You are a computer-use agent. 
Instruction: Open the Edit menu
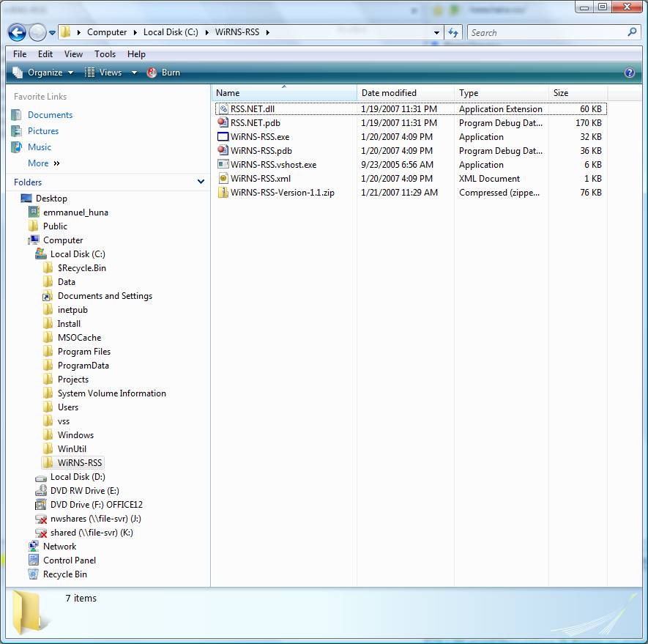tap(45, 54)
